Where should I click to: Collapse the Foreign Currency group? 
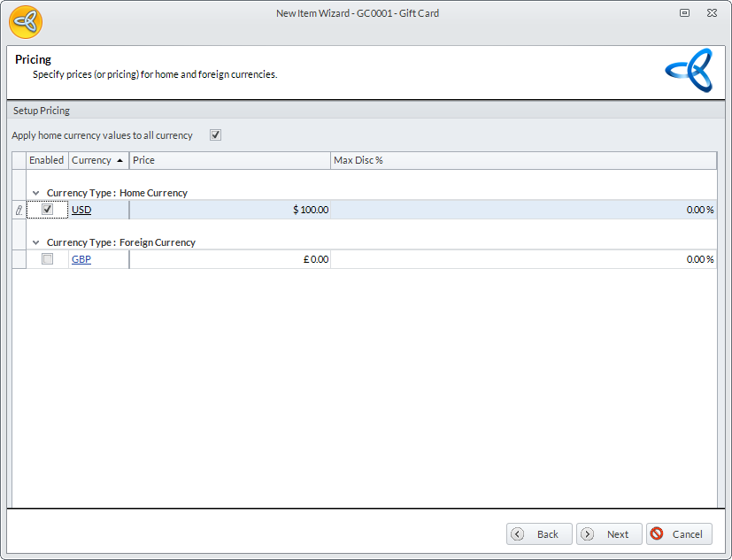pyautogui.click(x=35, y=242)
